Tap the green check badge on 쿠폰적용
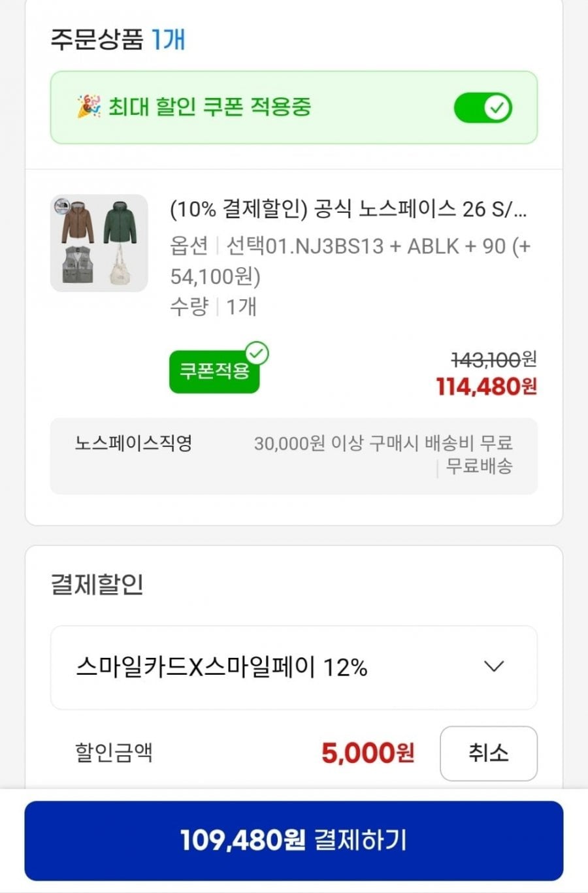This screenshot has width=588, height=893. (x=257, y=354)
